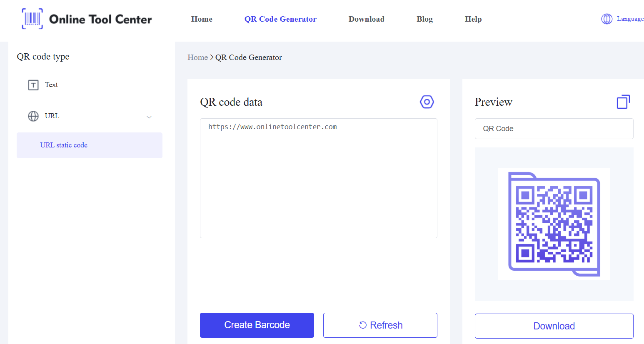Collapse the URL section chevron
644x344 pixels.
149,117
